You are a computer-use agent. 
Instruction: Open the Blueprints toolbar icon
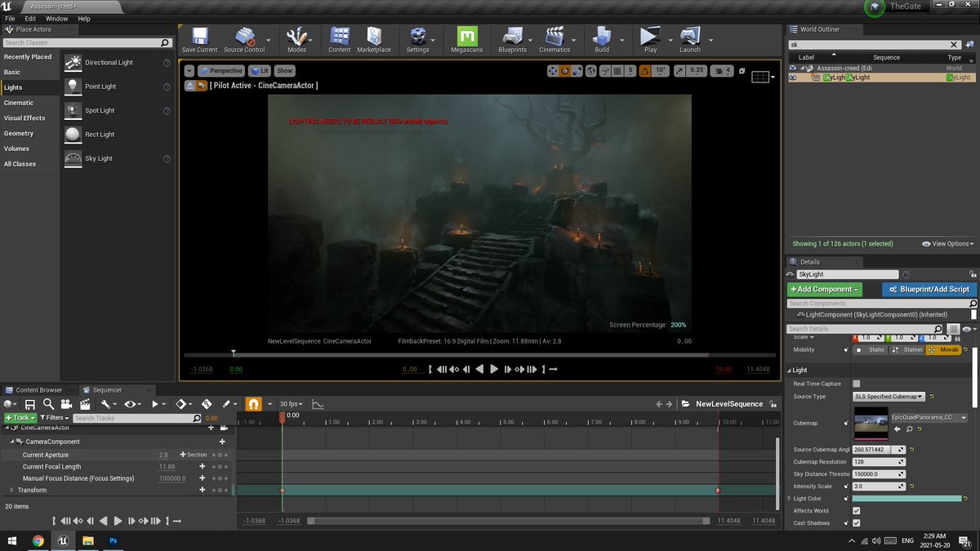pyautogui.click(x=512, y=39)
